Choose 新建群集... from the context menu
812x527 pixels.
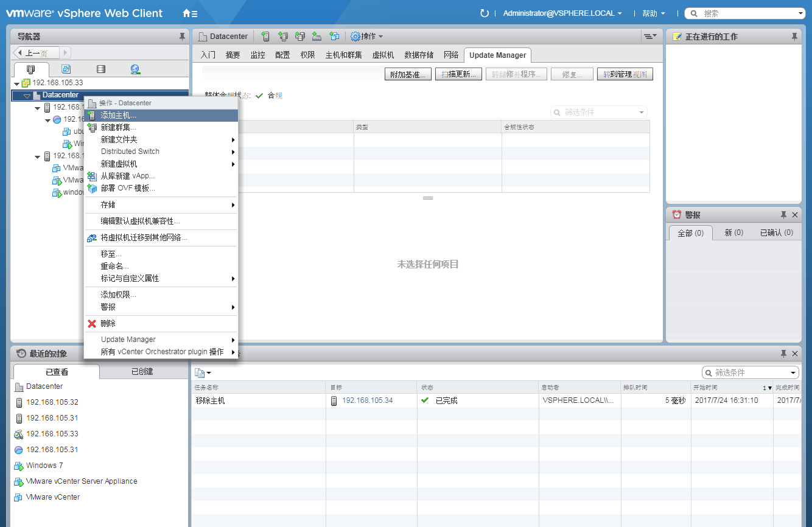click(161, 127)
